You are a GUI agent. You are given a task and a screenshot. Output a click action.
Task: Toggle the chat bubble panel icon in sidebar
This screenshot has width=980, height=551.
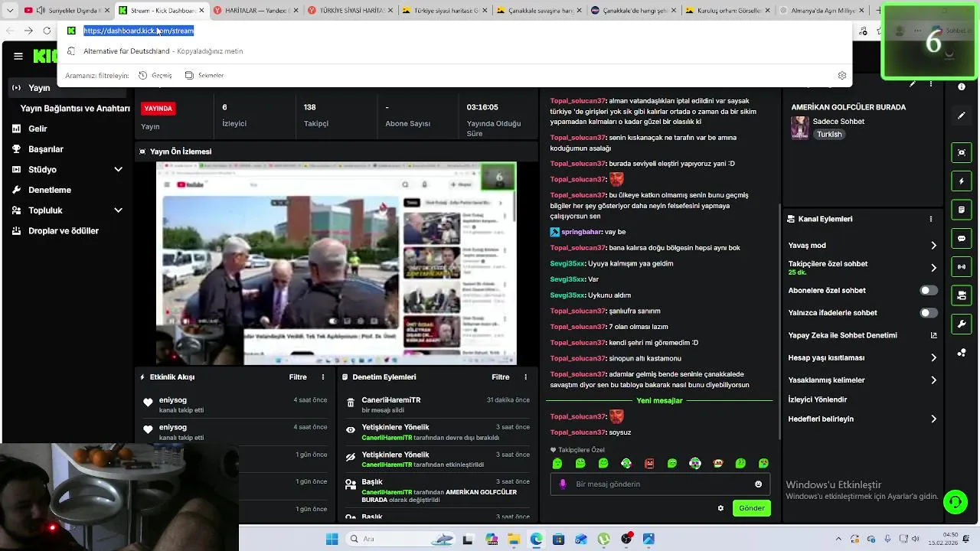962,238
